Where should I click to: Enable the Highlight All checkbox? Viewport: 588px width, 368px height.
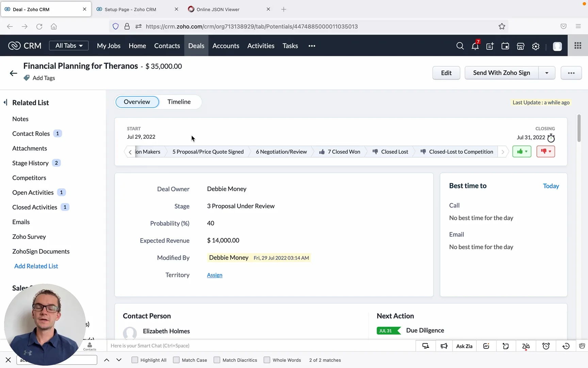135,360
